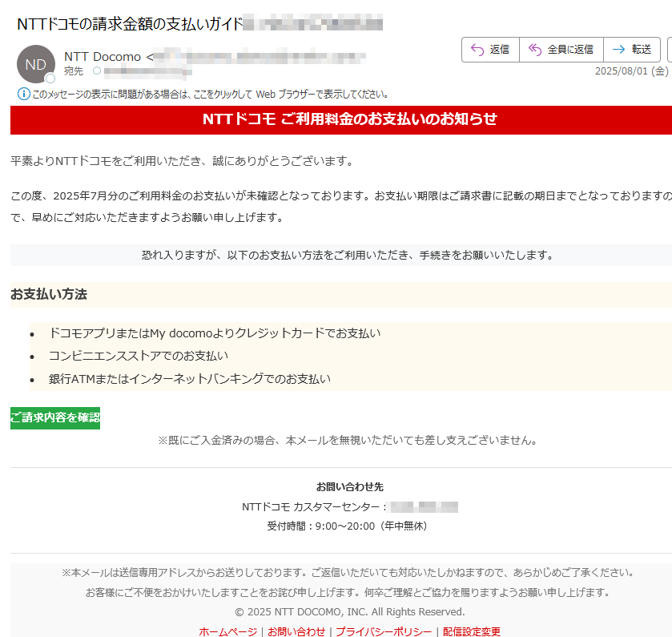Screen dimensions: 672x637
Task: Click the green ご請求内容を確認 button
Action: tap(55, 418)
